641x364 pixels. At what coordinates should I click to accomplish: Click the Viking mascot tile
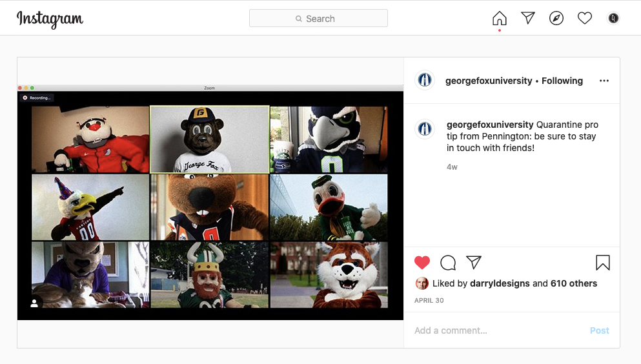210,274
